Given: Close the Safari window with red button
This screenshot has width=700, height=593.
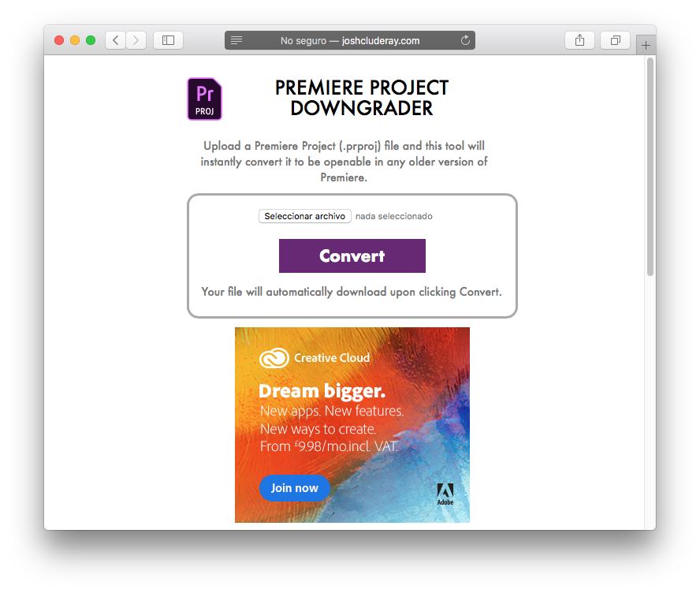Looking at the screenshot, I should tap(59, 40).
